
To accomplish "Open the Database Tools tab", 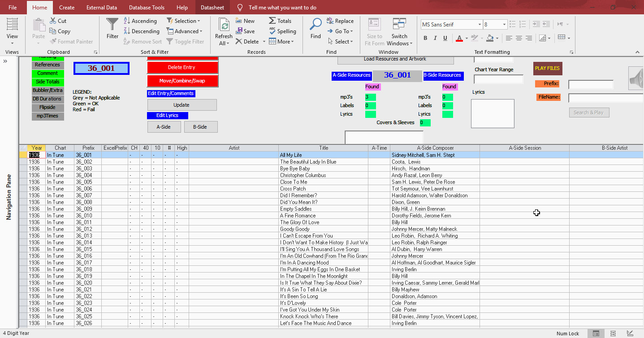I will coord(147,7).
